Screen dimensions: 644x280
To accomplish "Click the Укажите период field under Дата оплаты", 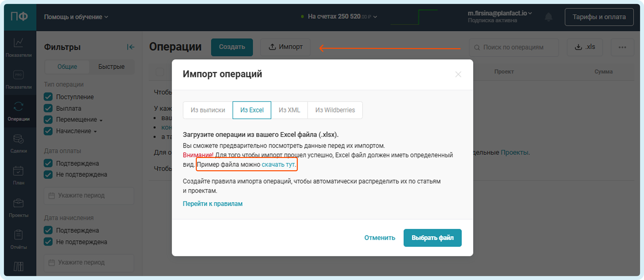I will 89,196.
